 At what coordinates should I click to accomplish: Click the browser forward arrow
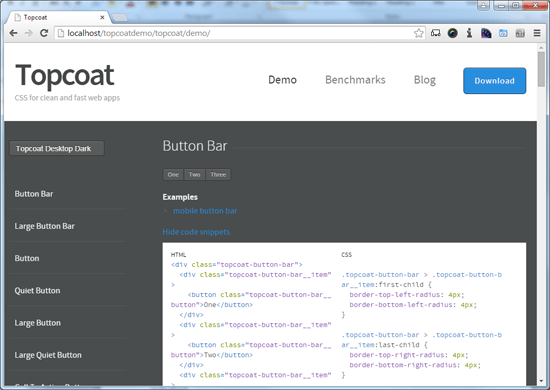point(29,33)
